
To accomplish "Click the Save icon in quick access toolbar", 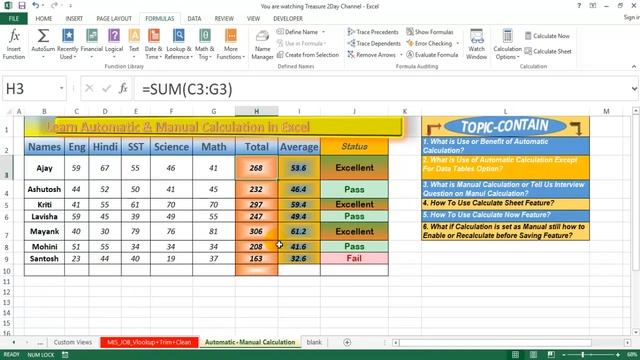I will pyautogui.click(x=22, y=6).
